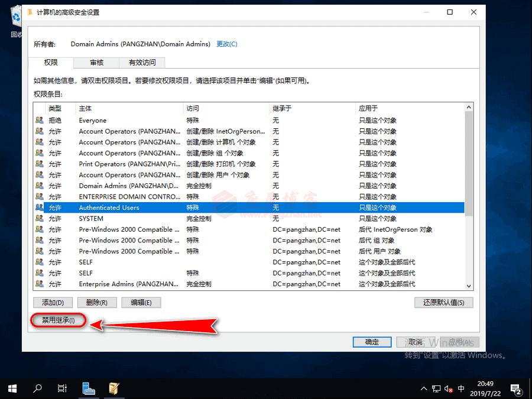
Task: Open Windows Search from the taskbar
Action: [x=37, y=388]
